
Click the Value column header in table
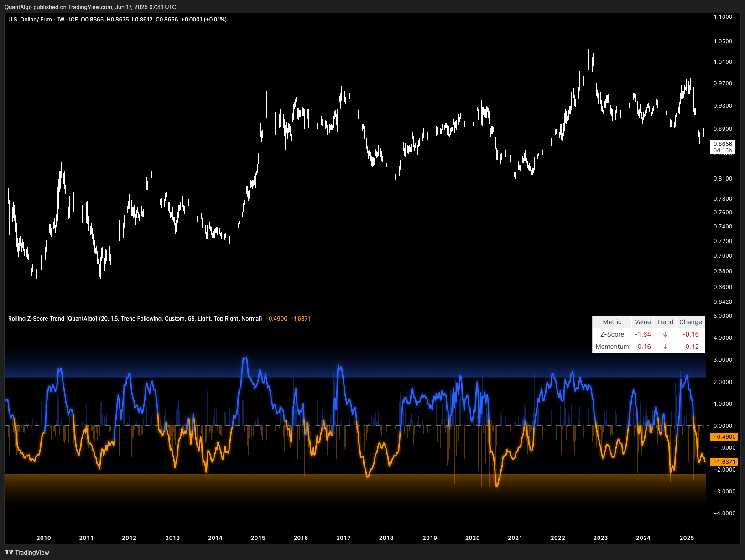[642, 322]
